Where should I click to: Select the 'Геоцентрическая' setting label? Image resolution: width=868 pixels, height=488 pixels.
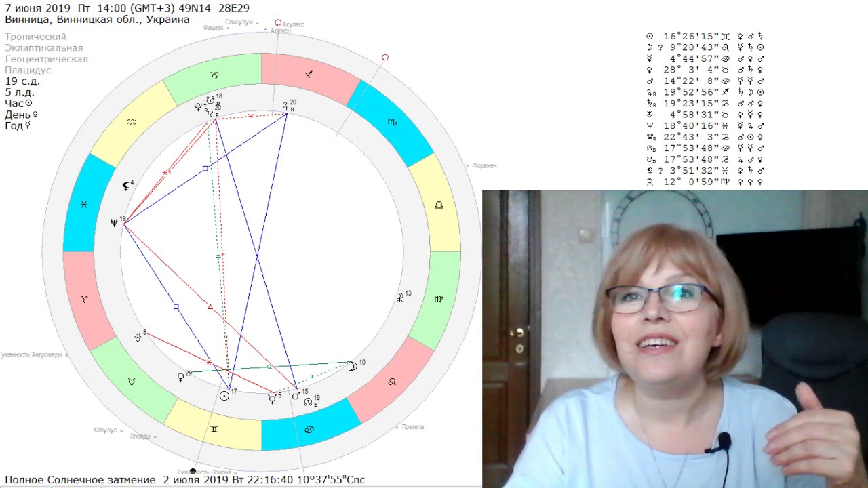(x=46, y=59)
